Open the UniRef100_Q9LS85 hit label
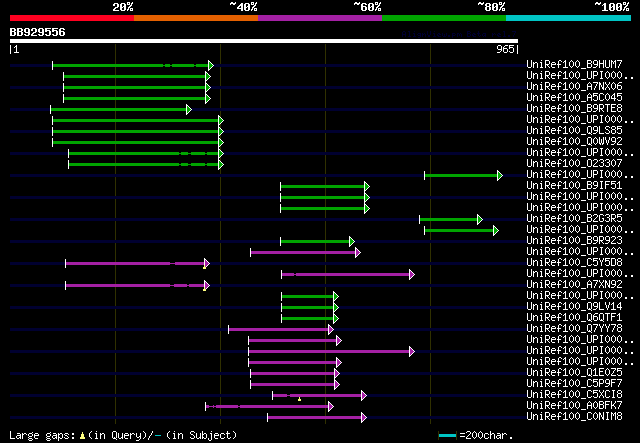Screen dimensions: 640x443 (574, 130)
